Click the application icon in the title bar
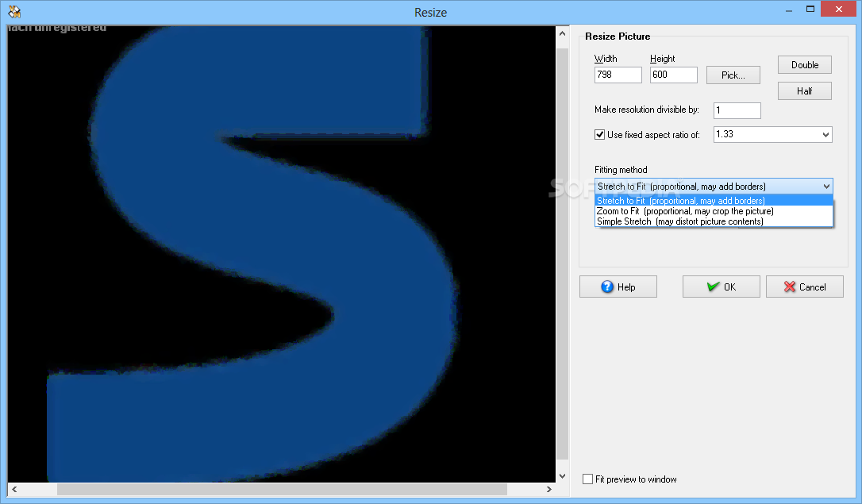This screenshot has width=862, height=504. click(14, 12)
